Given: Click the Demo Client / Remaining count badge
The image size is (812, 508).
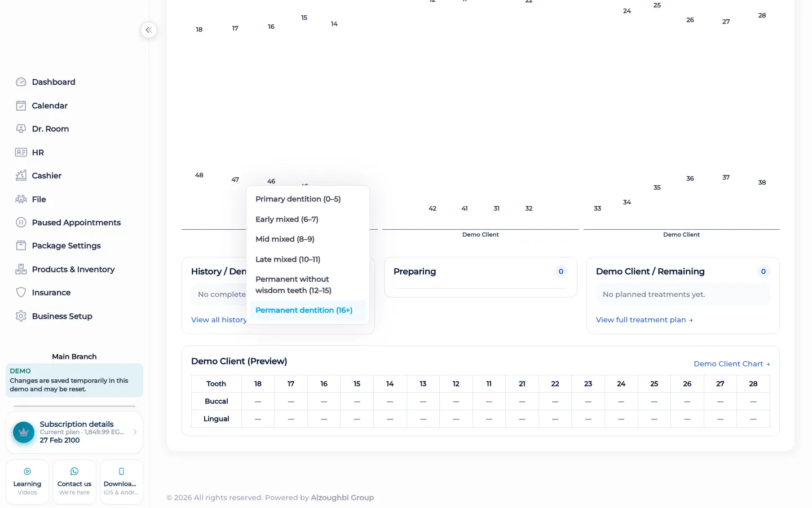Looking at the screenshot, I should [764, 271].
